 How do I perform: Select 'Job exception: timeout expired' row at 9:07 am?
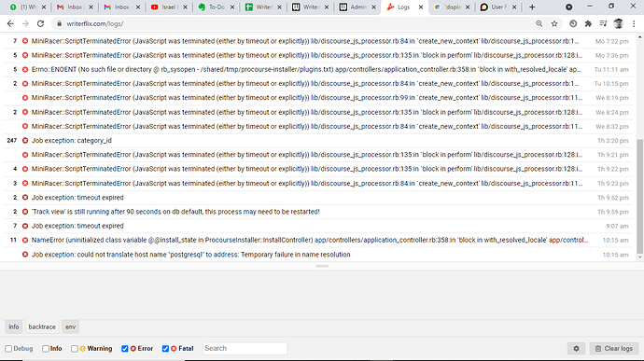coord(317,226)
